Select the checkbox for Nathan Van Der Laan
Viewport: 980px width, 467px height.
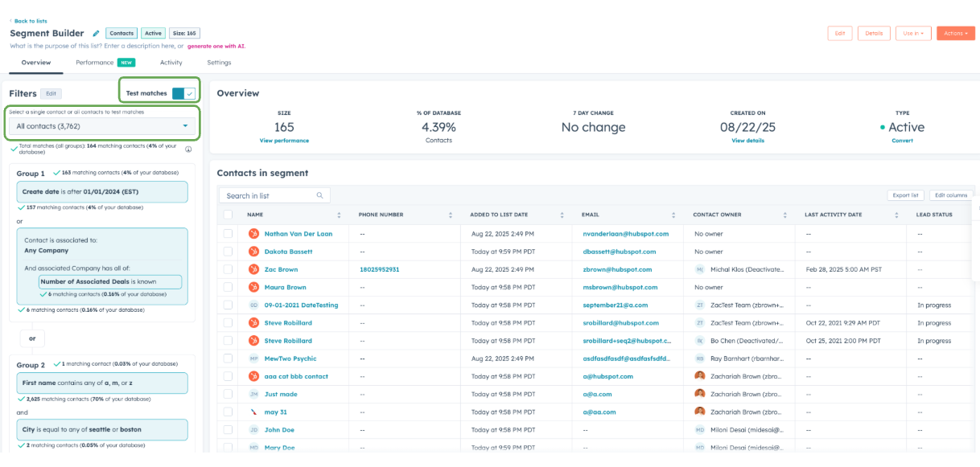(228, 232)
